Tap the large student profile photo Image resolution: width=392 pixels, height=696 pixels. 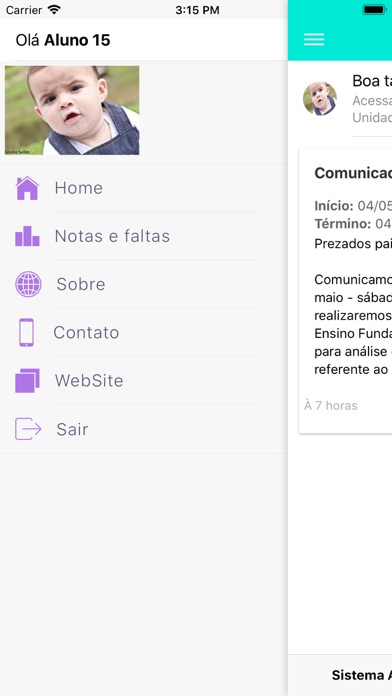tap(72, 110)
